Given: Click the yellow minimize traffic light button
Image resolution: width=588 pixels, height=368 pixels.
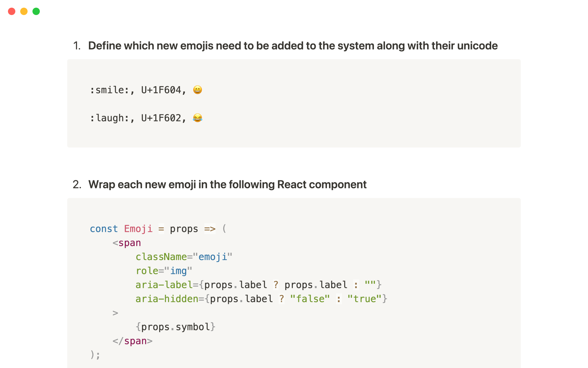Looking at the screenshot, I should pos(24,11).
